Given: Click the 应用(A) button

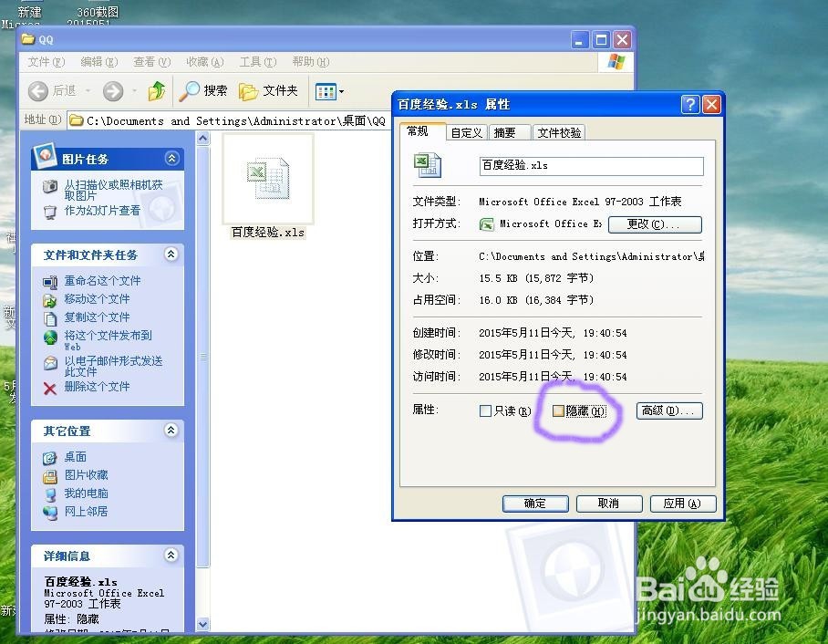Looking at the screenshot, I should [x=683, y=504].
